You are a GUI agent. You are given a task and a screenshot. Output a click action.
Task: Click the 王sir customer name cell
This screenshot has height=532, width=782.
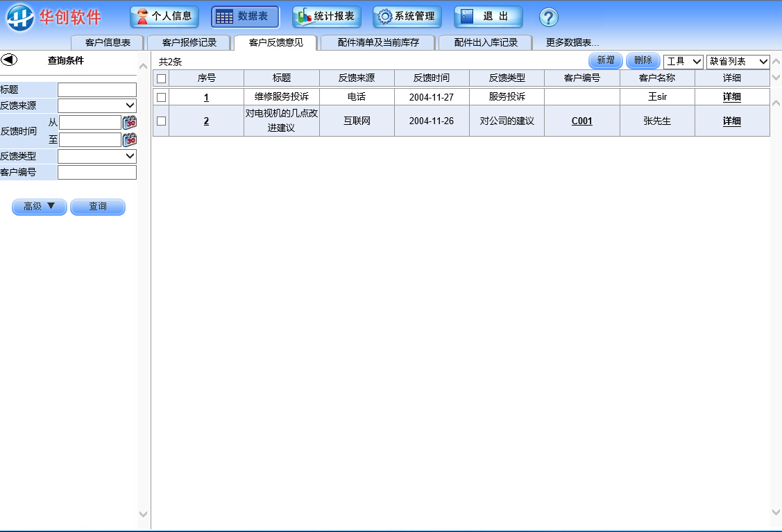(x=657, y=96)
